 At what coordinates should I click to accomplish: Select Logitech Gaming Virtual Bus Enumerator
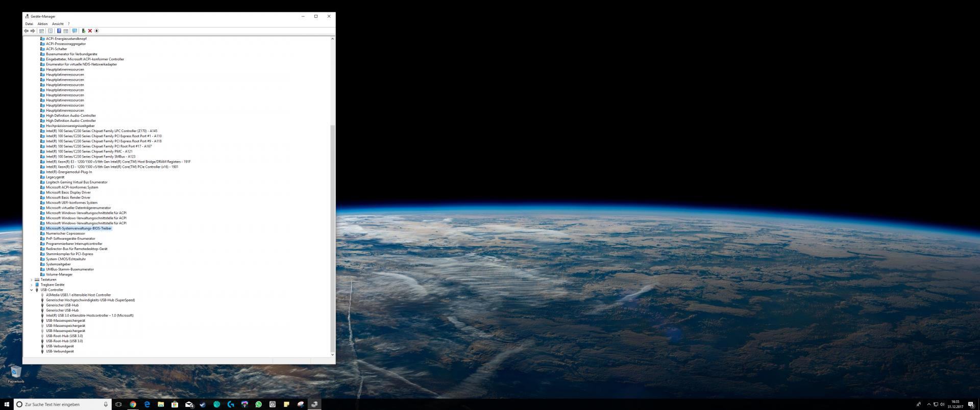click(x=77, y=182)
